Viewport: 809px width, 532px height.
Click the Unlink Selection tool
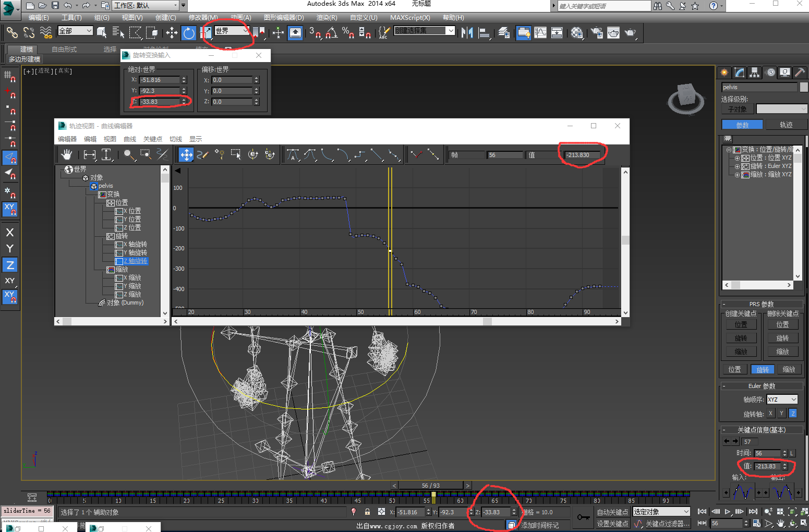tap(29, 33)
